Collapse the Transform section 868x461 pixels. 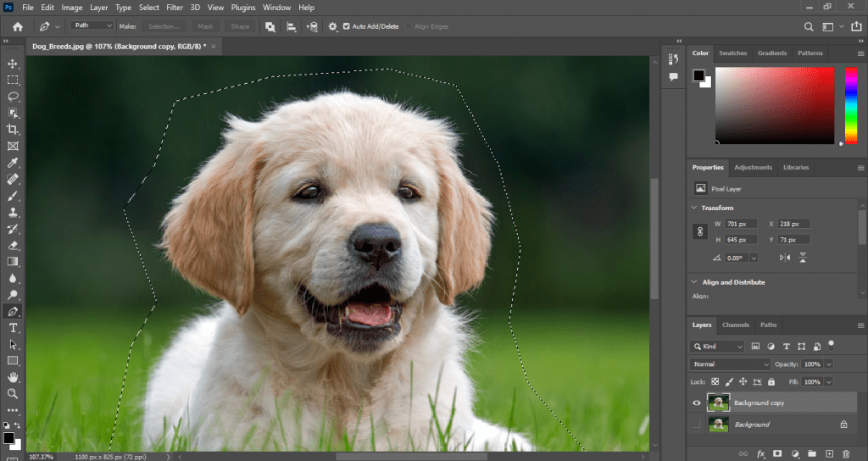(x=694, y=208)
